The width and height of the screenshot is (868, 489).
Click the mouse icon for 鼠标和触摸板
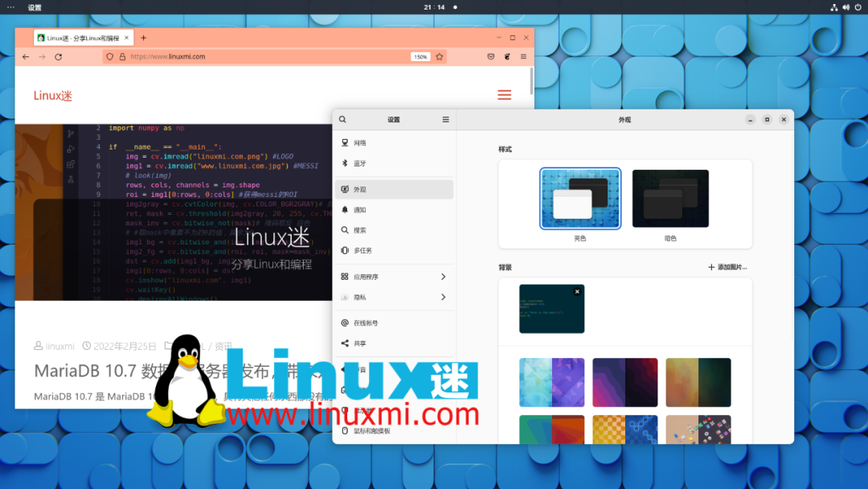345,431
